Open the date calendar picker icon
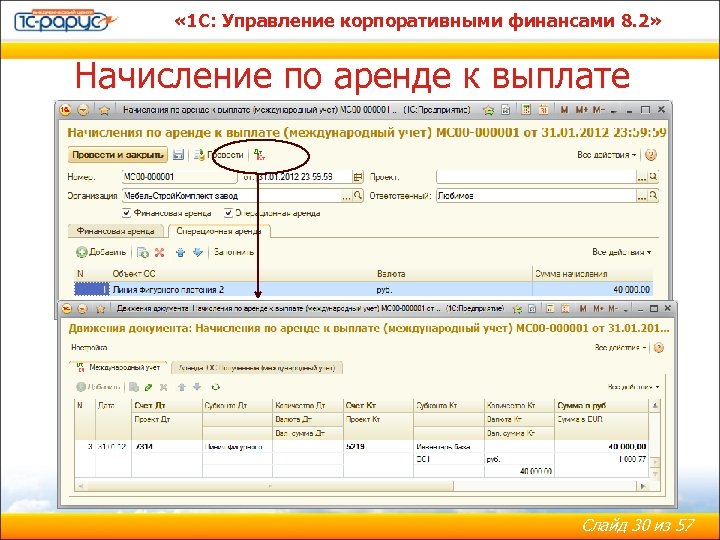The height and width of the screenshot is (540, 720). 358,177
